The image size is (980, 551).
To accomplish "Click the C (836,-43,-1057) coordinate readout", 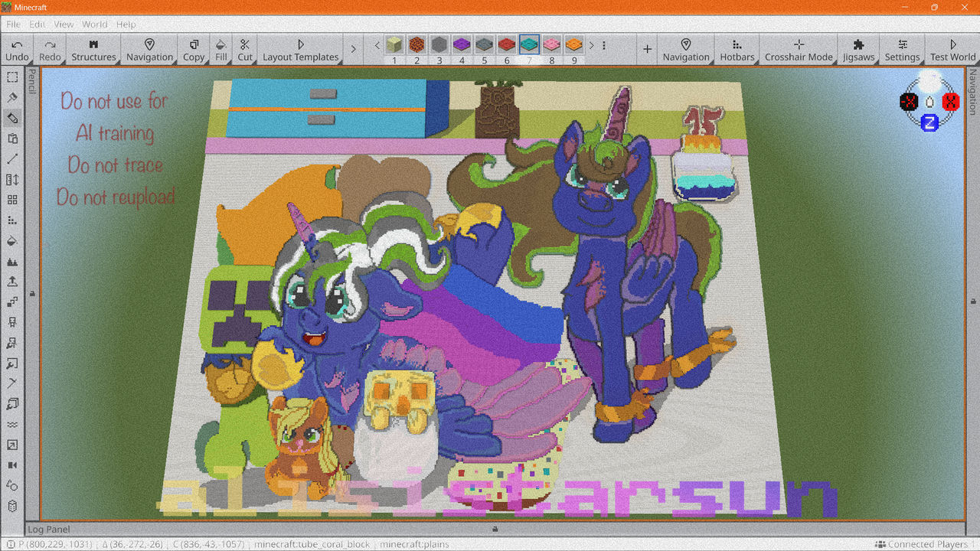I will pyautogui.click(x=209, y=544).
